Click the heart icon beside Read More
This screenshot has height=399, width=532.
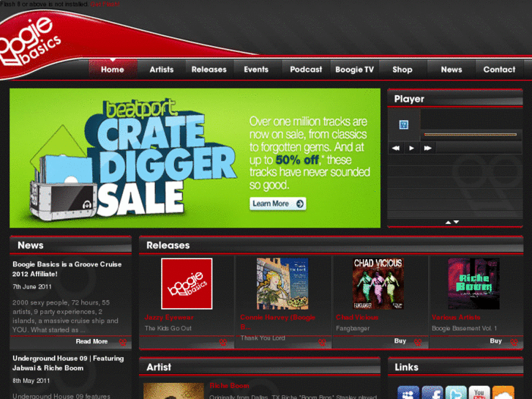pyautogui.click(x=123, y=342)
